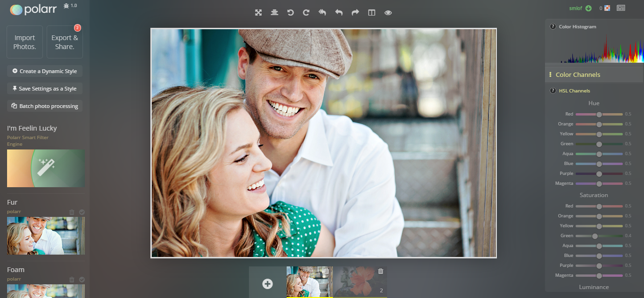
Task: Click the Color Histogram section label
Action: 578,26
